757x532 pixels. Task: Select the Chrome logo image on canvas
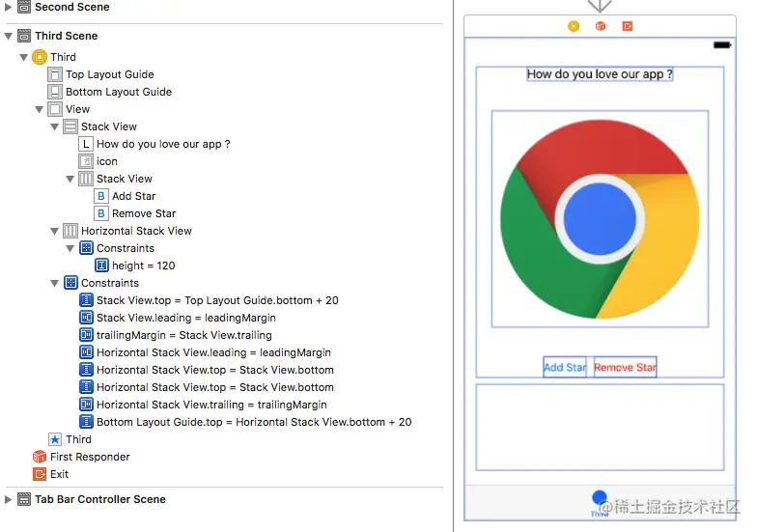point(601,219)
